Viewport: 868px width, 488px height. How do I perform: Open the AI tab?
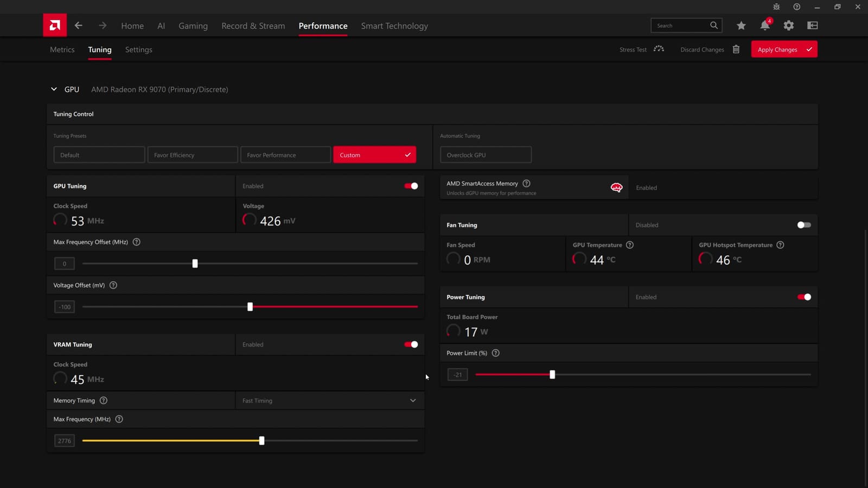click(x=161, y=25)
